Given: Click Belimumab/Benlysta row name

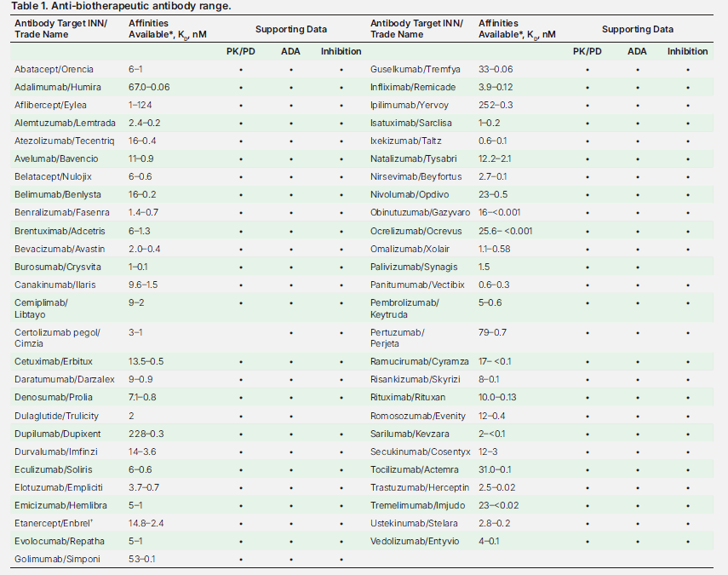Looking at the screenshot, I should (x=58, y=194).
